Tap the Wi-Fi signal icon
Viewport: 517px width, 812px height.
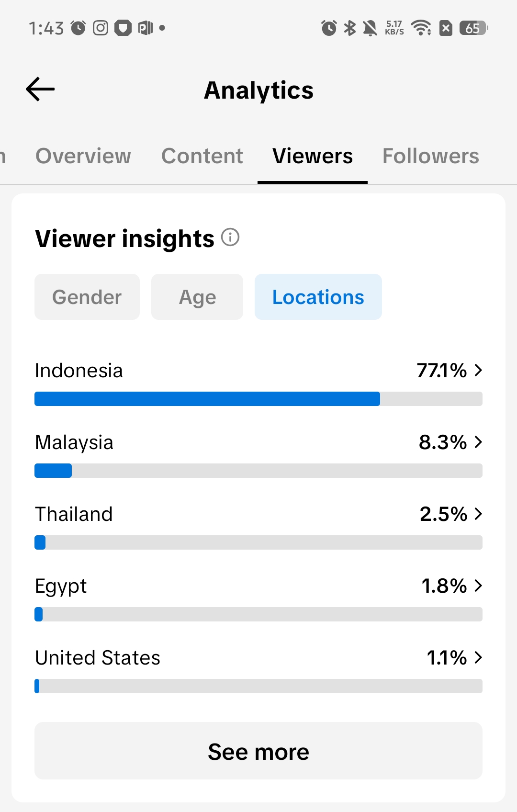coord(421,28)
